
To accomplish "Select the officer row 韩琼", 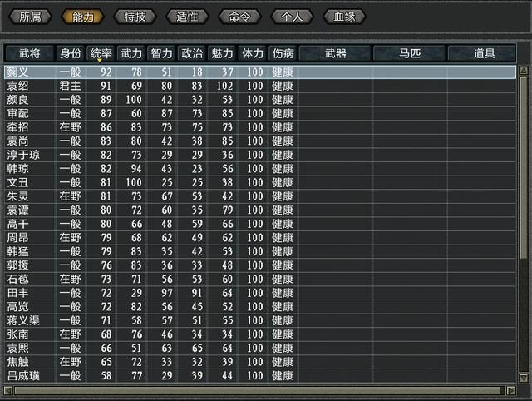I will click(x=260, y=169).
